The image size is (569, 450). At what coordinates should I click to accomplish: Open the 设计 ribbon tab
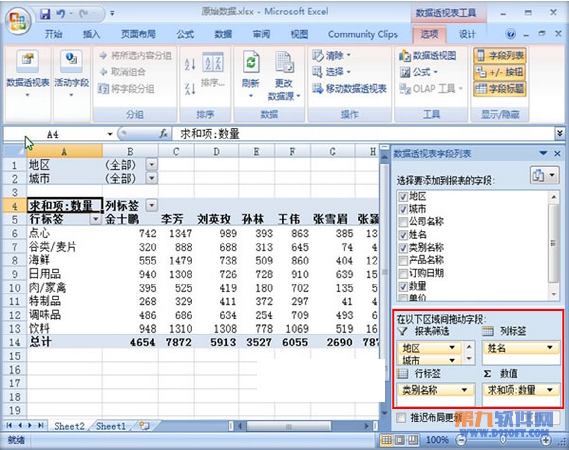[467, 34]
